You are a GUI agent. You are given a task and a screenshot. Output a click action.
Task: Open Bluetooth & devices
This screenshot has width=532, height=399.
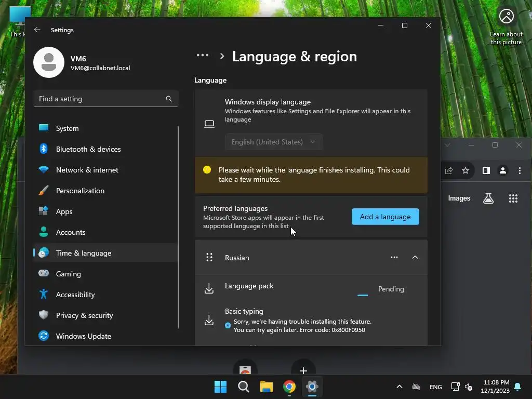105,149
